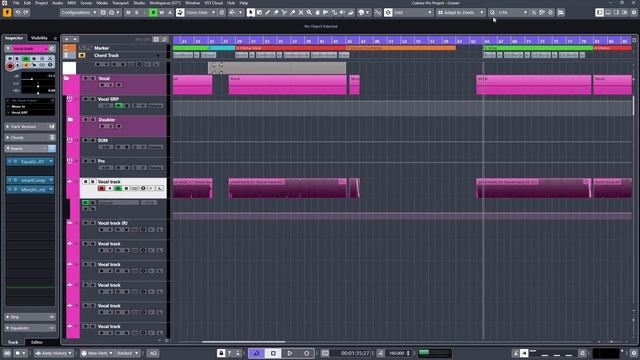Expand the Chords inspector section
Viewport: 640px width, 360px height.
(x=30, y=138)
